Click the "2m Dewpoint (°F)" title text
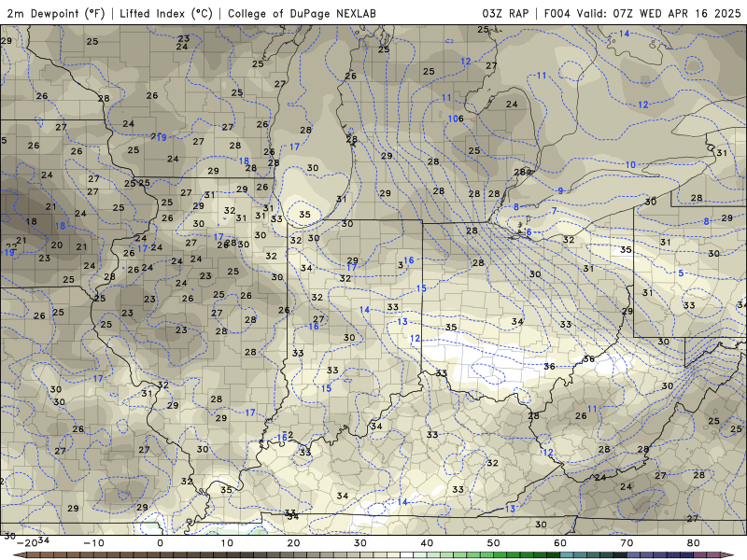This screenshot has height=560, width=747. tap(55, 13)
